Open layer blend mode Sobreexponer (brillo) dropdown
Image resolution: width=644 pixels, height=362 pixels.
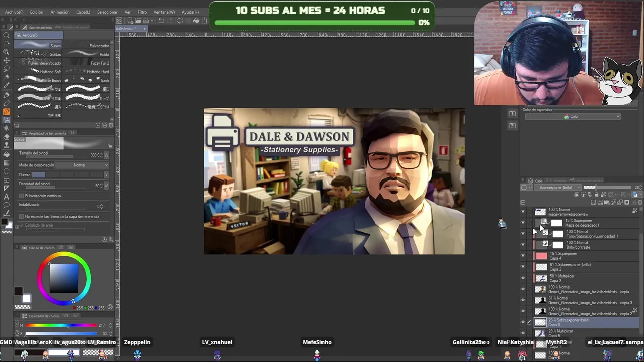(557, 188)
